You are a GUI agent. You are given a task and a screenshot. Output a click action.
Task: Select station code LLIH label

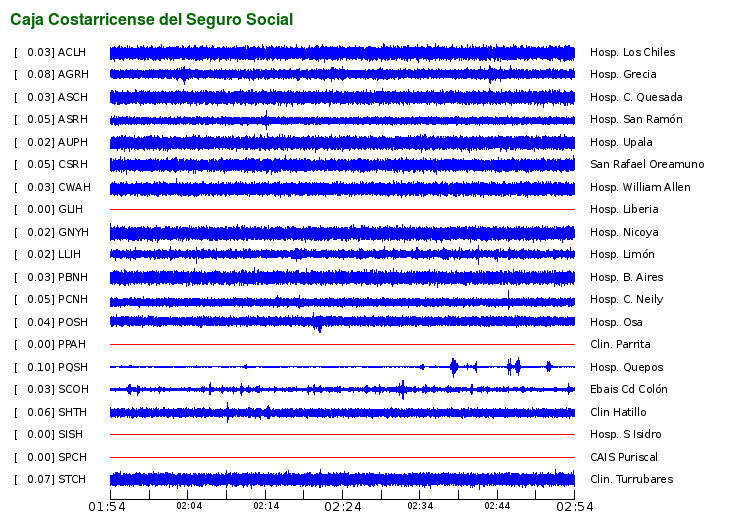69,254
